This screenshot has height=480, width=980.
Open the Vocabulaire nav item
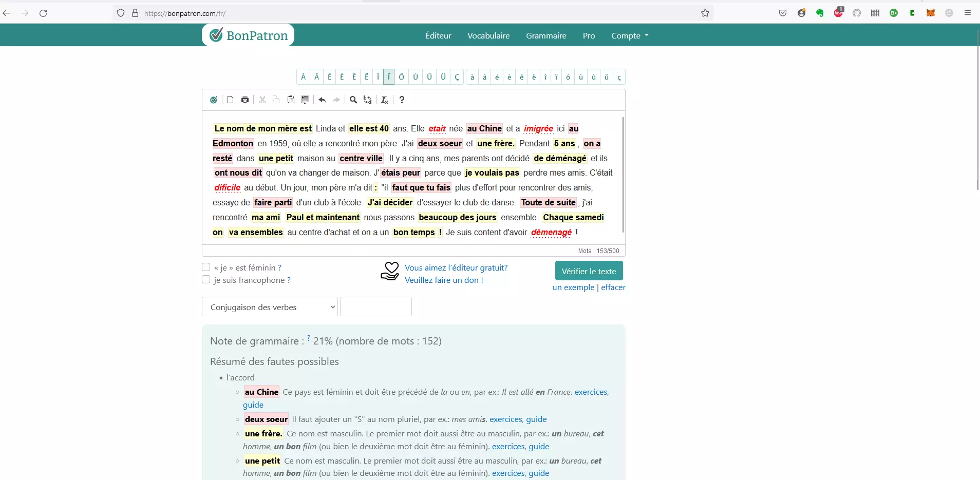488,35
